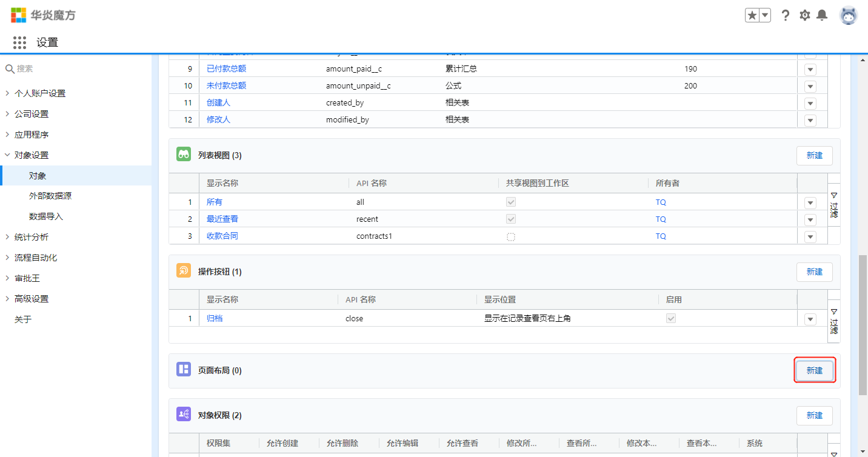Click 新建 in the 页面布局 section
Screen dimensions: 868x457
click(814, 370)
